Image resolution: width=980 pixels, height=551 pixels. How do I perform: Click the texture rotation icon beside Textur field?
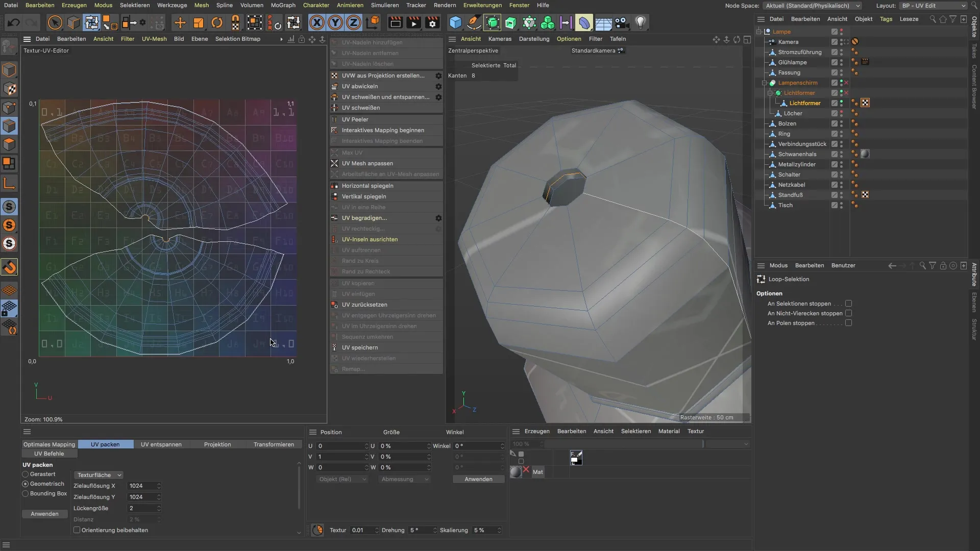[x=317, y=530]
